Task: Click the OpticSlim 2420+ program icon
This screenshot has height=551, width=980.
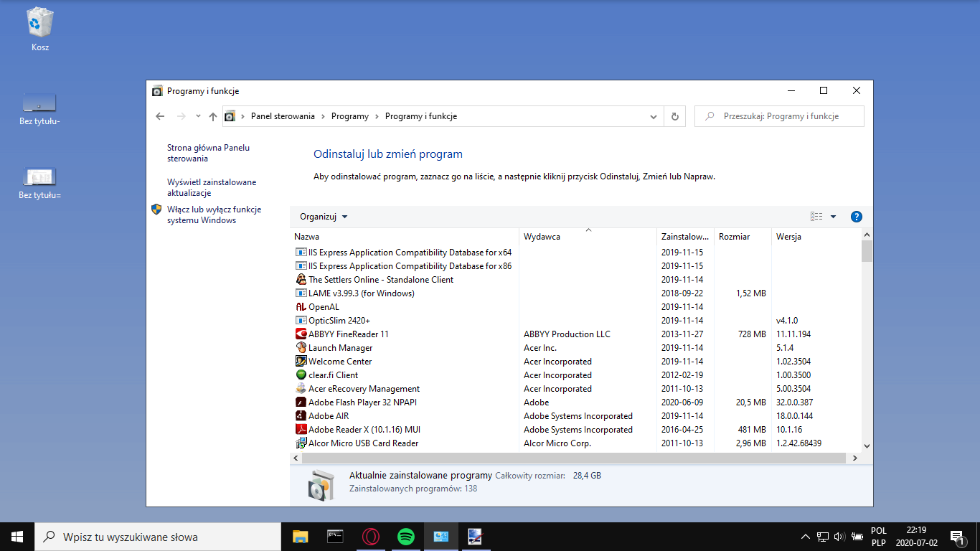Action: pyautogui.click(x=301, y=321)
